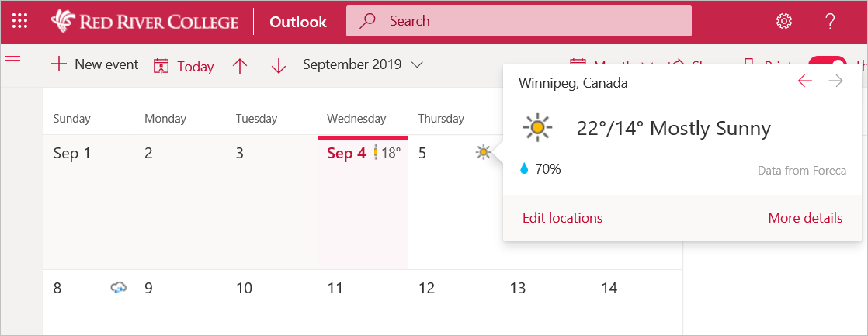
Task: Click the Edit locations link
Action: point(562,218)
